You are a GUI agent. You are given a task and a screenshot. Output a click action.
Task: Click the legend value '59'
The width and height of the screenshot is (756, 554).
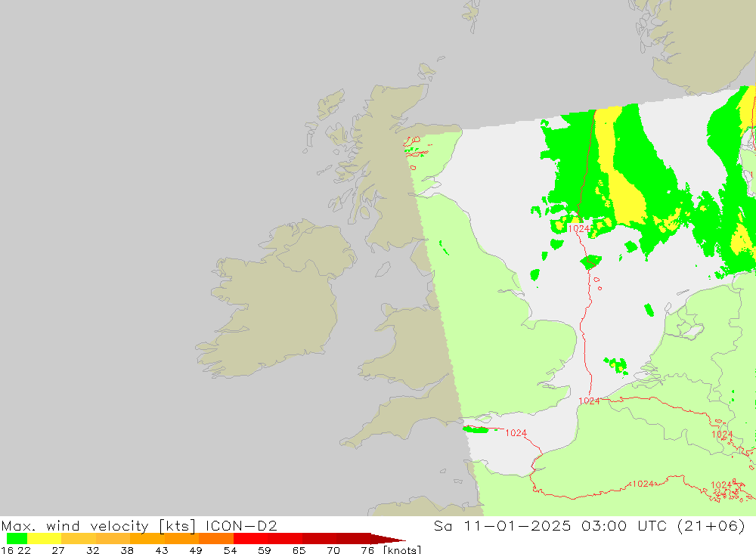[264, 549]
